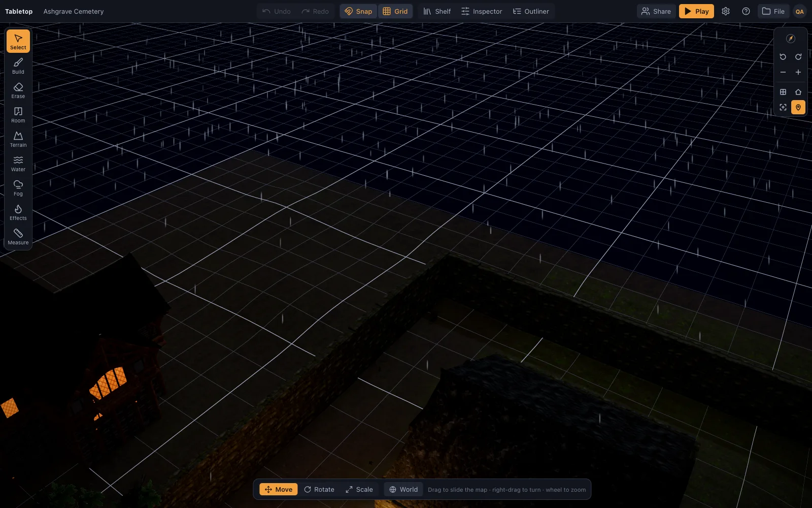
Task: Click the Redo button
Action: coord(315,11)
